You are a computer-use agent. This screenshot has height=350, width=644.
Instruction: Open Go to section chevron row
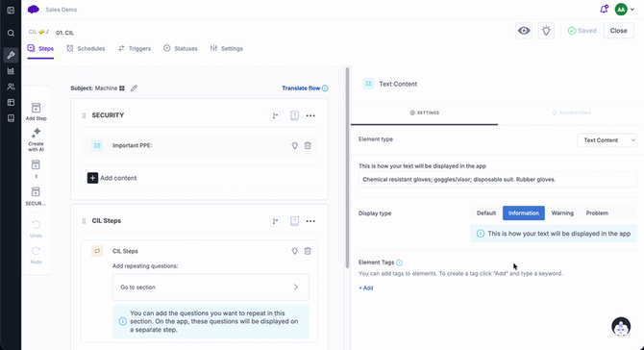(x=211, y=287)
